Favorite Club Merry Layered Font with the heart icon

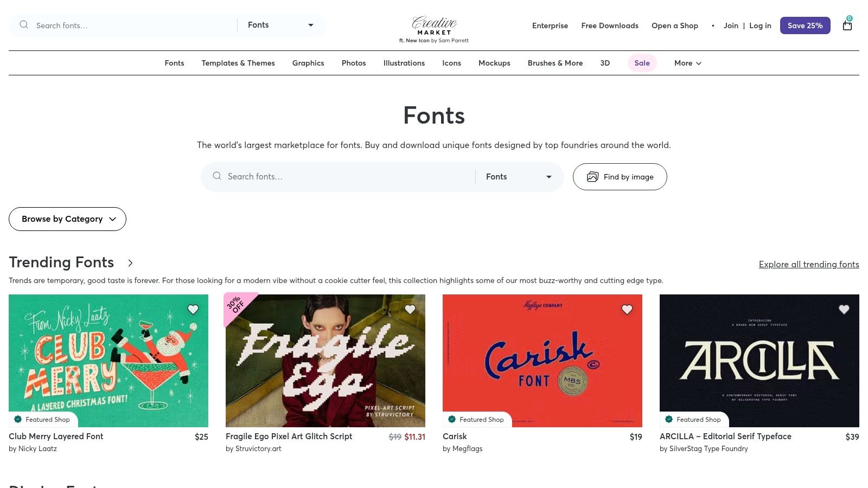pyautogui.click(x=193, y=309)
